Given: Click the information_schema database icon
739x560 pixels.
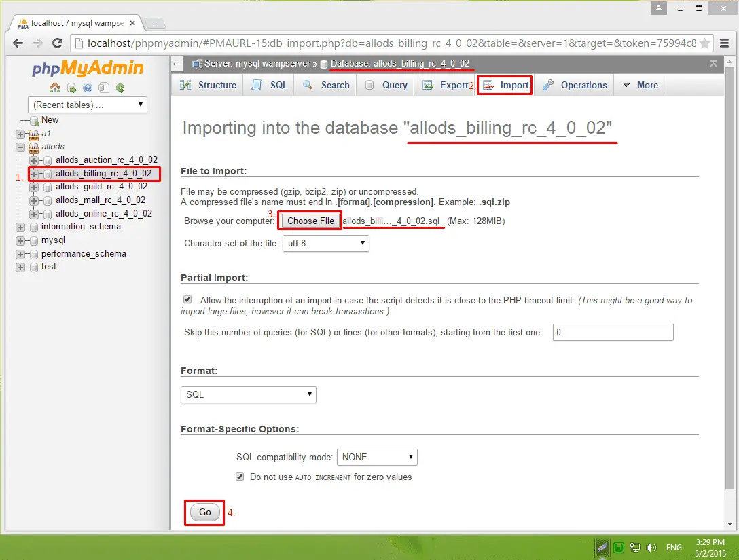Looking at the screenshot, I should pos(34,227).
